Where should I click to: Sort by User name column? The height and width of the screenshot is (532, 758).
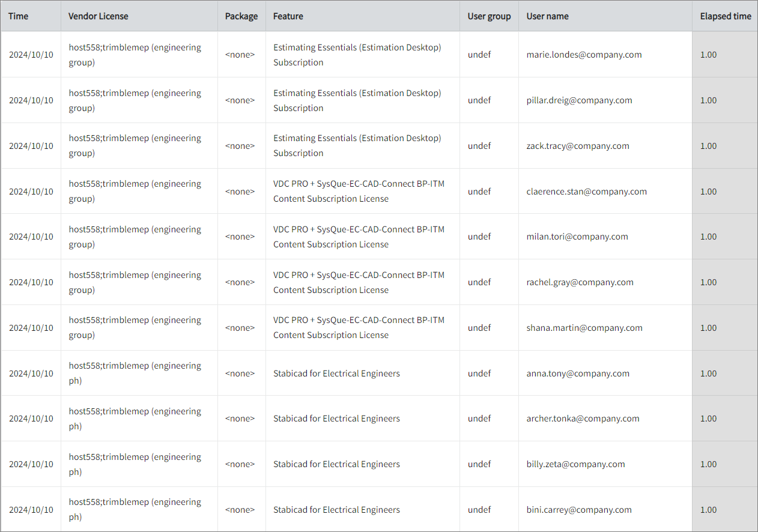point(547,16)
